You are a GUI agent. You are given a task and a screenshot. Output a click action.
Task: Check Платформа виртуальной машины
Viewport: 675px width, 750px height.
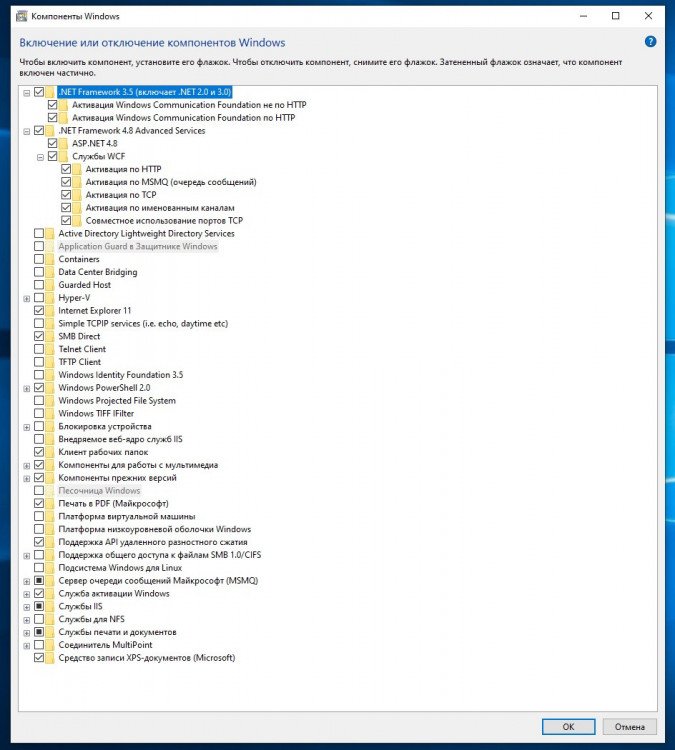(39, 516)
